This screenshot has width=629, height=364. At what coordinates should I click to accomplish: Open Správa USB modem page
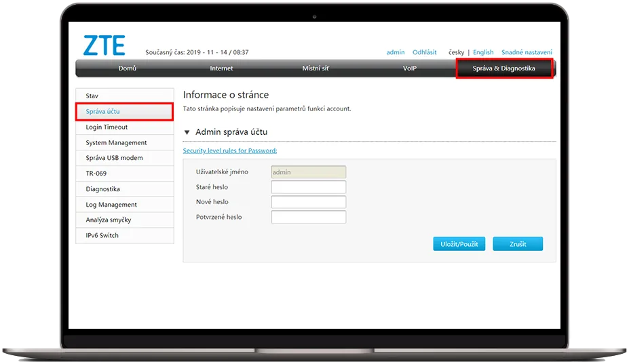pos(125,158)
